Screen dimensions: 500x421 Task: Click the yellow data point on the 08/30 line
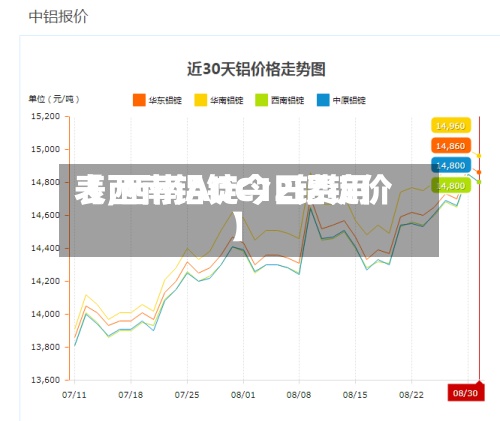click(x=479, y=156)
